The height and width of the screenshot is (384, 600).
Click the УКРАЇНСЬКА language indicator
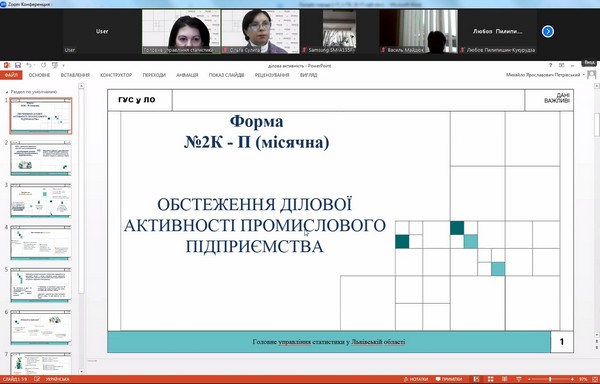(x=57, y=379)
